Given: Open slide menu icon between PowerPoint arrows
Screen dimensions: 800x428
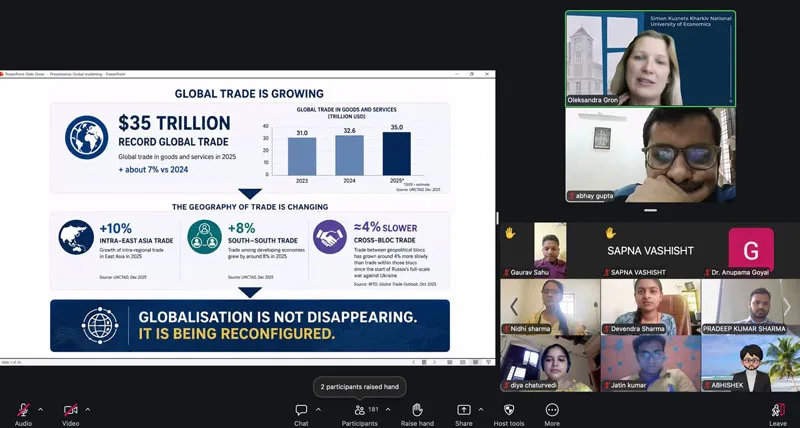Looking at the screenshot, I should click(424, 362).
